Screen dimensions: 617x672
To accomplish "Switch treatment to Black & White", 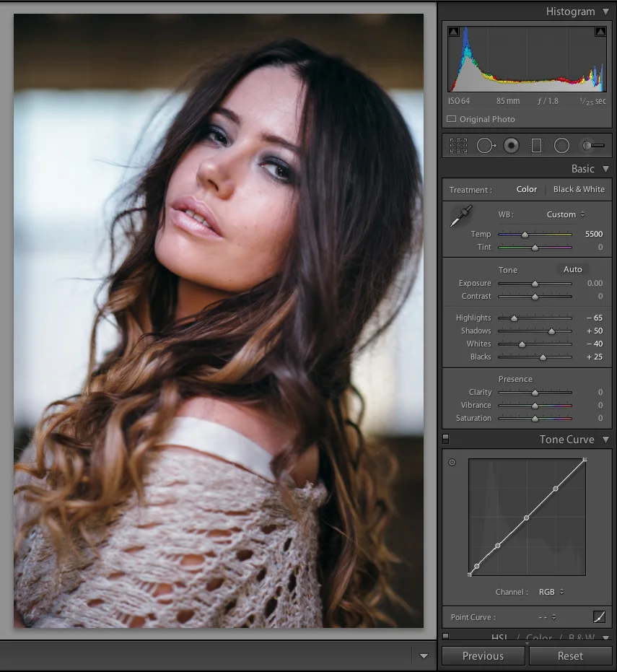I will [578, 189].
